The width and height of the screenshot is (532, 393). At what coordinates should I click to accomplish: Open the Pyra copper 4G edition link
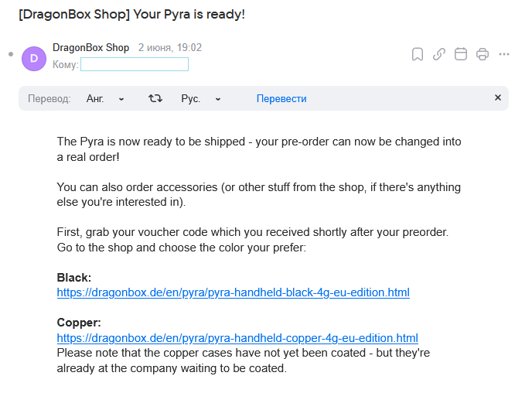[237, 338]
